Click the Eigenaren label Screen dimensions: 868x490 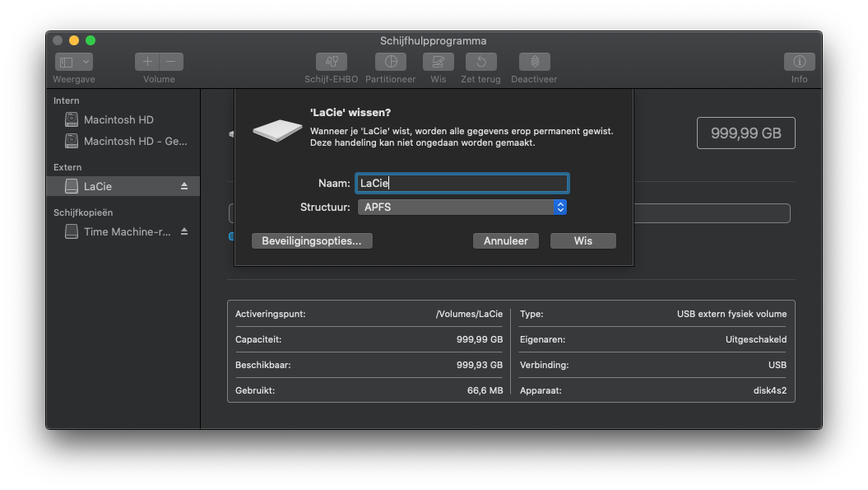[542, 339]
